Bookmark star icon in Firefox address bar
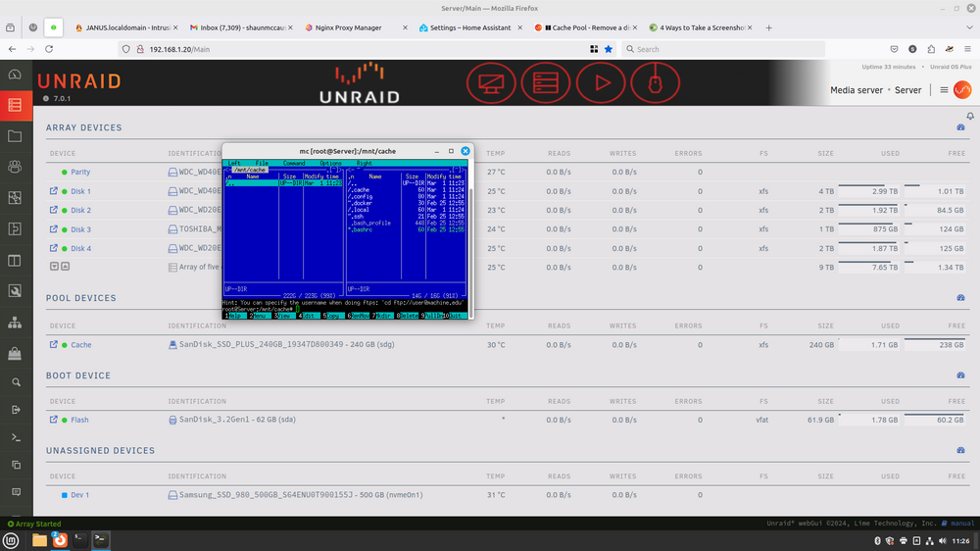Image resolution: width=980 pixels, height=551 pixels. [x=609, y=49]
